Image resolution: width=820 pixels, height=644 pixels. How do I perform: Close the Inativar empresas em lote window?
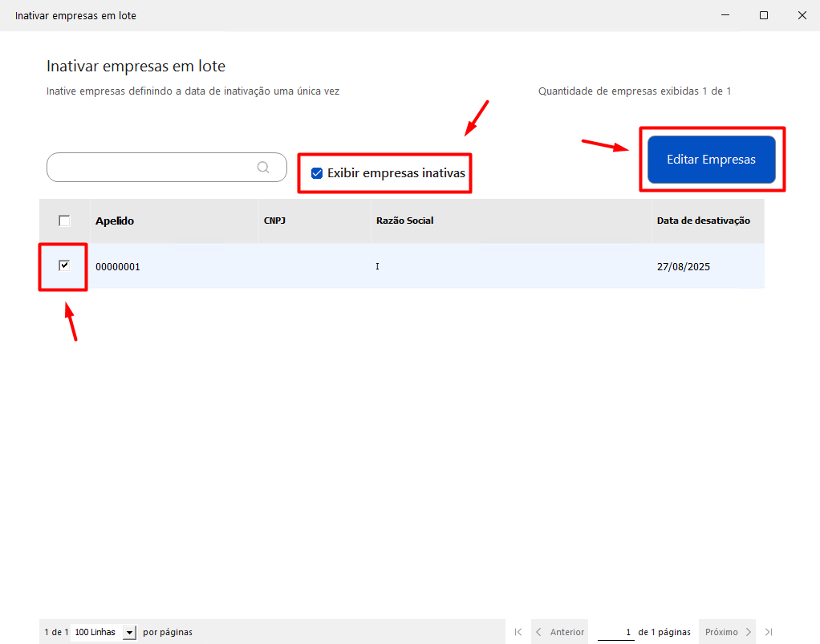coord(802,15)
